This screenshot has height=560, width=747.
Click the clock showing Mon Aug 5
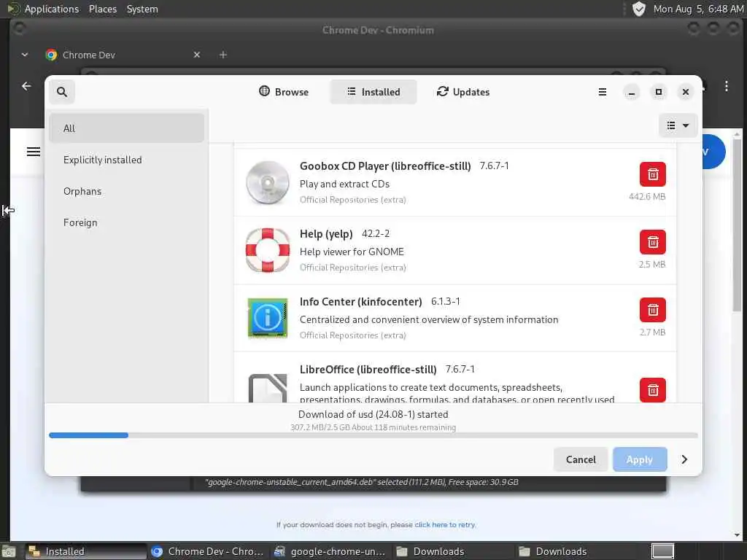click(x=698, y=9)
